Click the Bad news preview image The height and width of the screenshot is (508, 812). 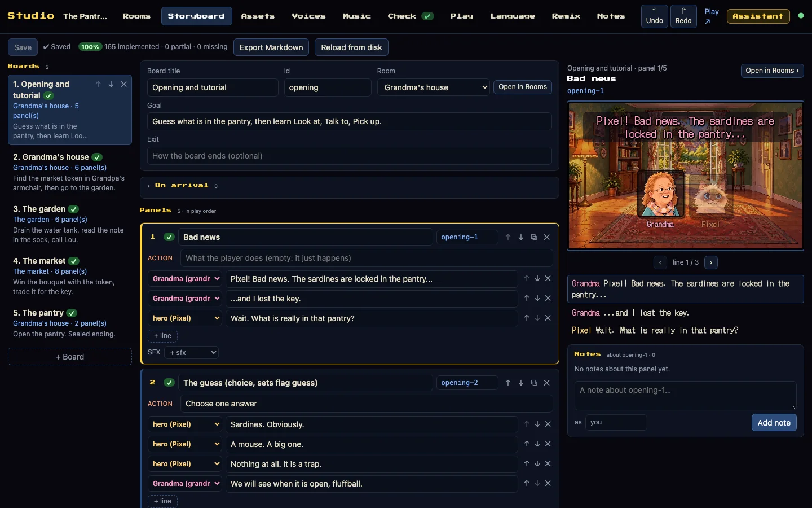point(685,176)
